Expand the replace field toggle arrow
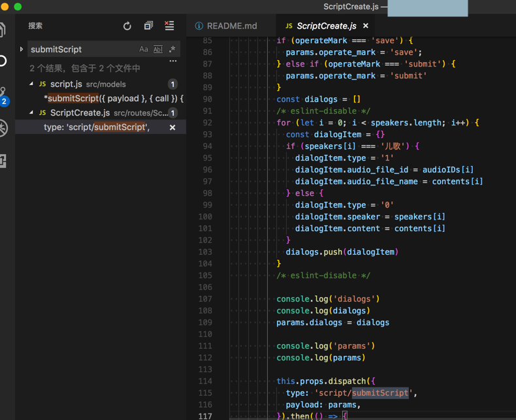The image size is (516, 420). (22, 50)
